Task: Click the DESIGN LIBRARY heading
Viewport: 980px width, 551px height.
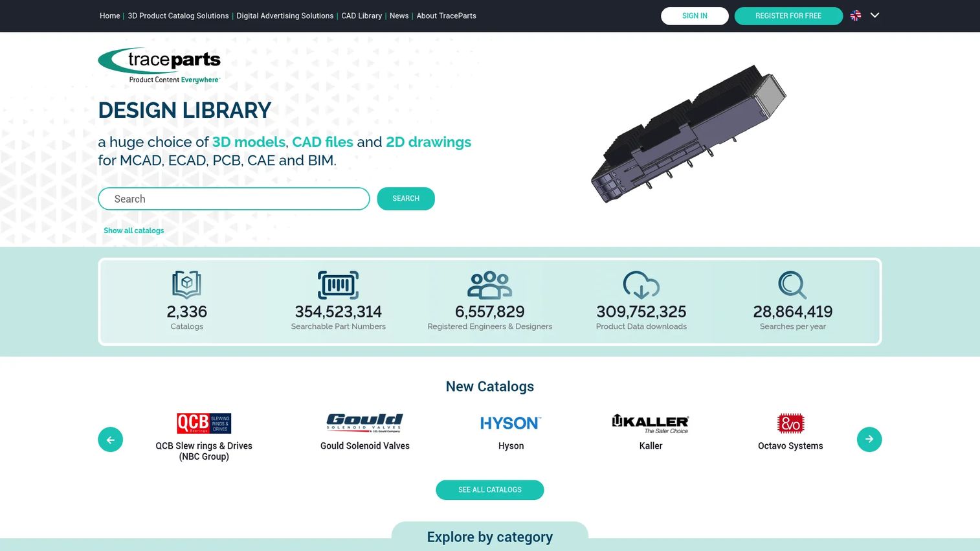Action: 184,111
